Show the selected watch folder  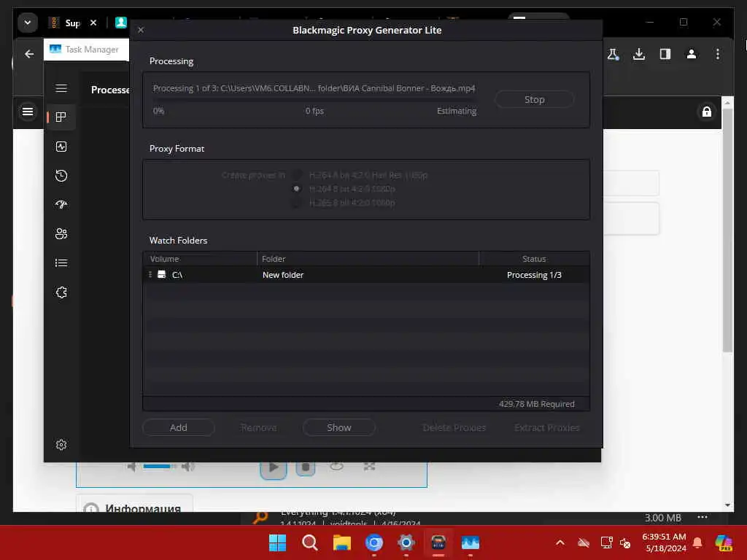pos(338,427)
